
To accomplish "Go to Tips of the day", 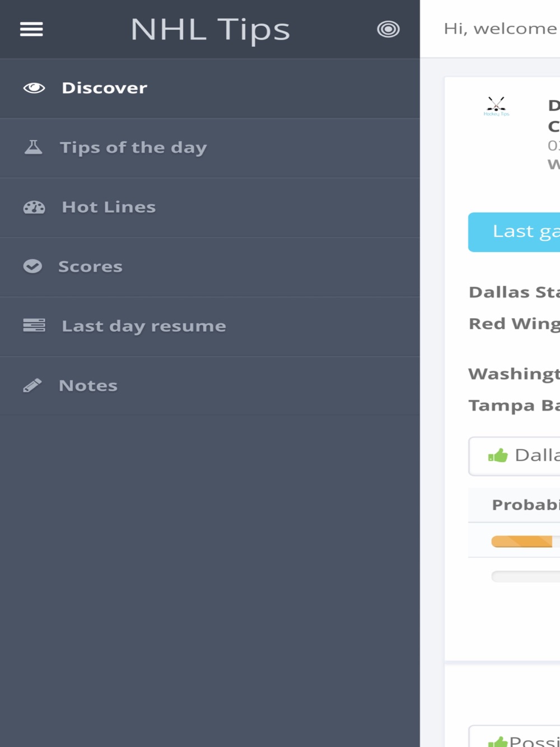I will pos(210,148).
